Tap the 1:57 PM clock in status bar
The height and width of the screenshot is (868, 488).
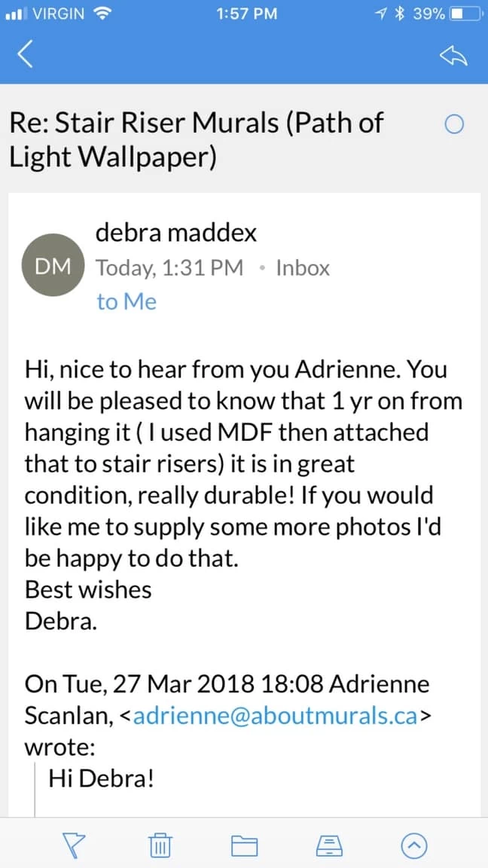[246, 14]
